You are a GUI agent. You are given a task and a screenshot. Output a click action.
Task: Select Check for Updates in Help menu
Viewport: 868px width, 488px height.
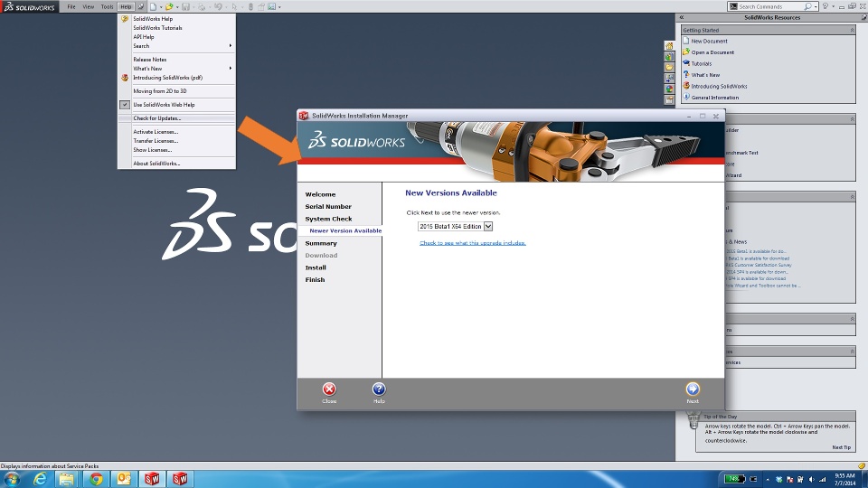pyautogui.click(x=176, y=118)
